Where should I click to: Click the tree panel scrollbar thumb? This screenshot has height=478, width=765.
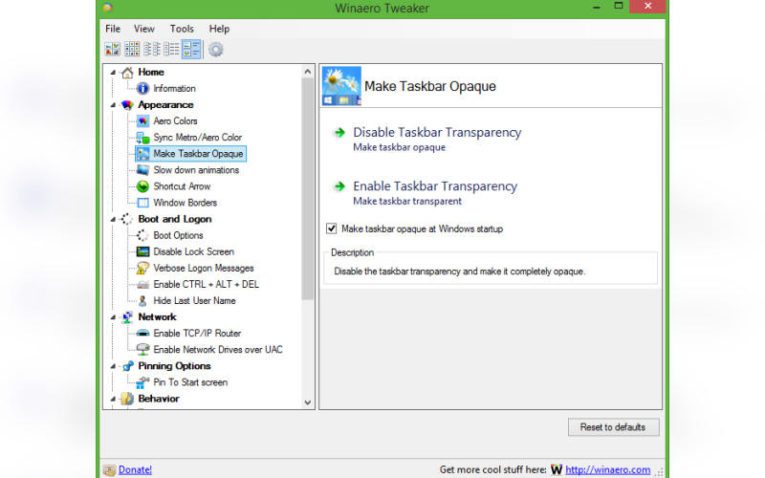[307, 189]
